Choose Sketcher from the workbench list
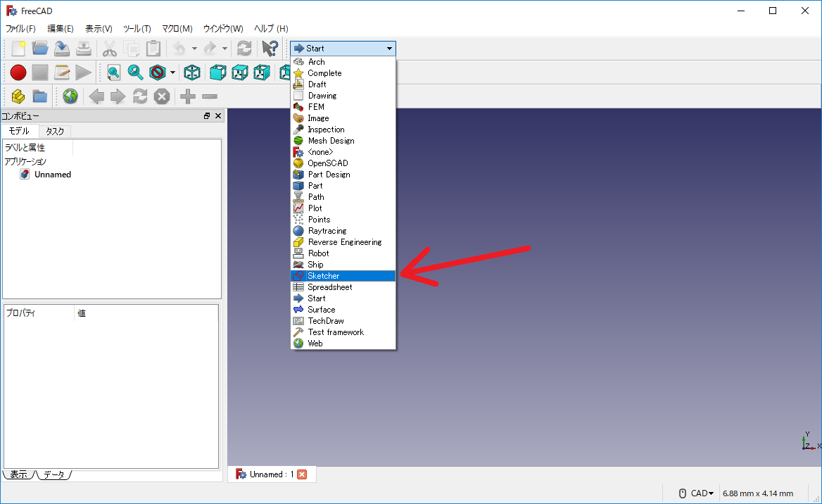The width and height of the screenshot is (822, 504). pos(343,276)
